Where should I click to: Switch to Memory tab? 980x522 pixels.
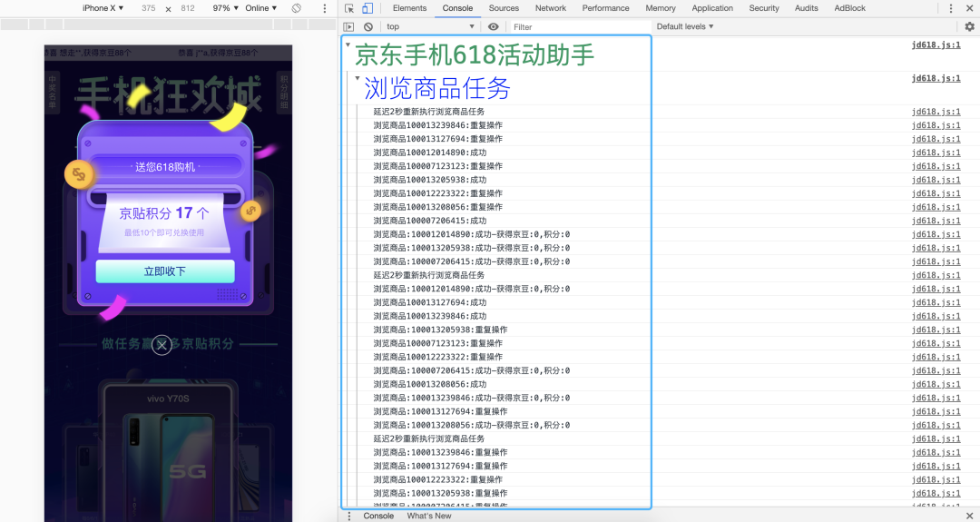point(661,8)
